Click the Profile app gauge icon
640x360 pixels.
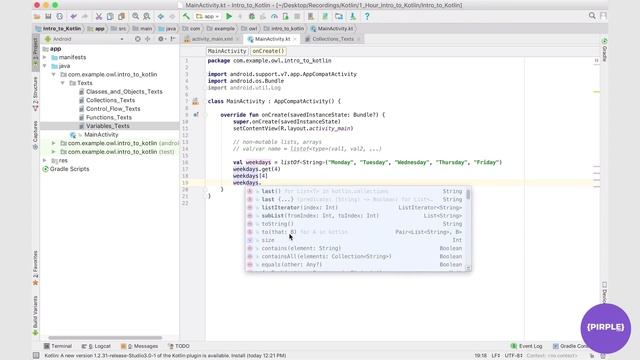click(274, 16)
